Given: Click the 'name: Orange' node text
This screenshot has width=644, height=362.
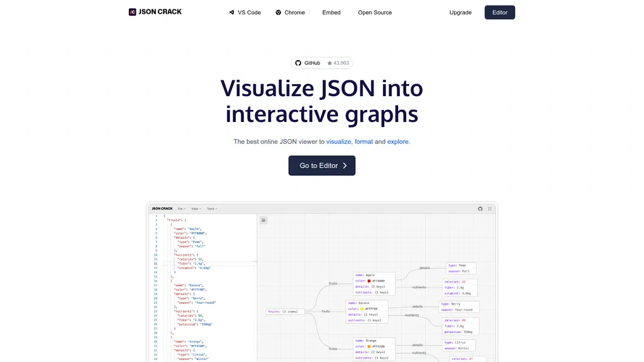Looking at the screenshot, I should click(366, 341).
